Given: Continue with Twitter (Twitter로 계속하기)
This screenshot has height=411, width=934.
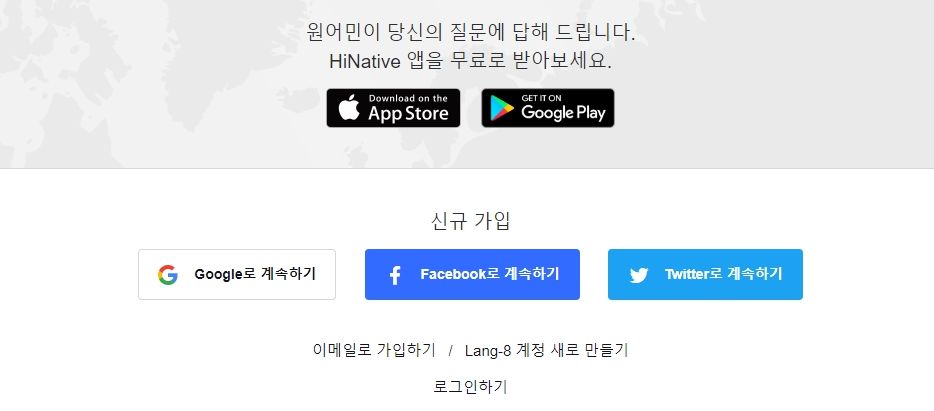Looking at the screenshot, I should (x=705, y=275).
